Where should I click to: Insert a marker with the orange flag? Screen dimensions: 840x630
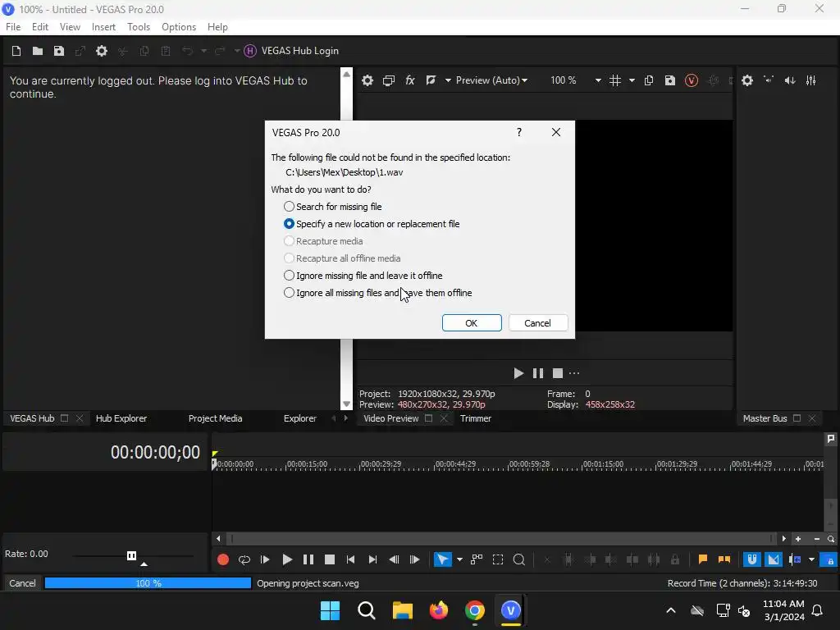pyautogui.click(x=703, y=559)
